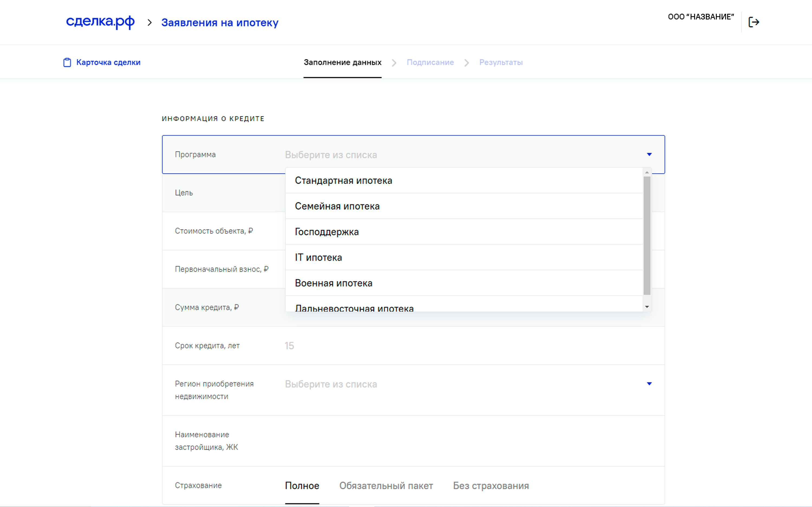The width and height of the screenshot is (812, 507).
Task: Click breadcrumb chevron after the сделка.рф logo
Action: (x=150, y=22)
